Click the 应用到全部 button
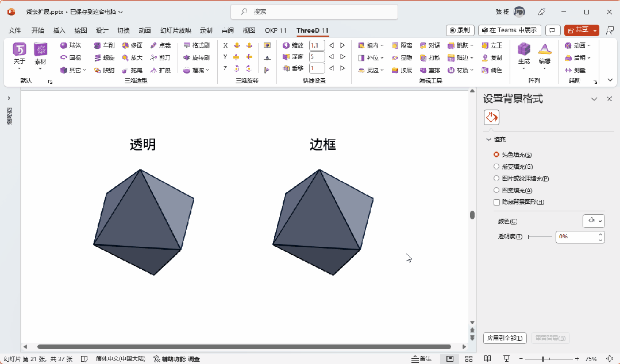Screen dimensions: 620x364 (x=505, y=338)
